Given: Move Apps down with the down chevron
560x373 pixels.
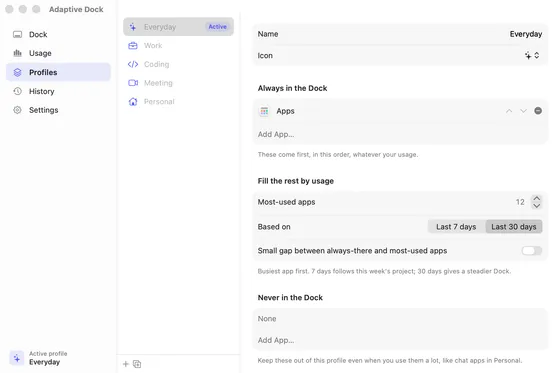Looking at the screenshot, I should click(x=523, y=111).
